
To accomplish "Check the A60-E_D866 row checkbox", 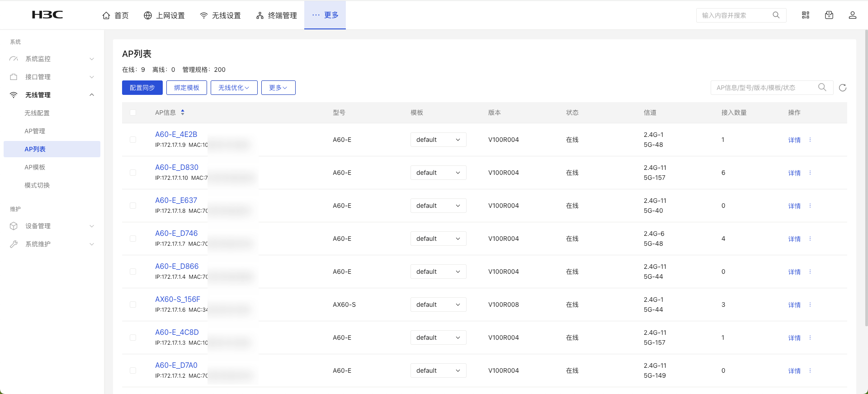I will [x=133, y=272].
